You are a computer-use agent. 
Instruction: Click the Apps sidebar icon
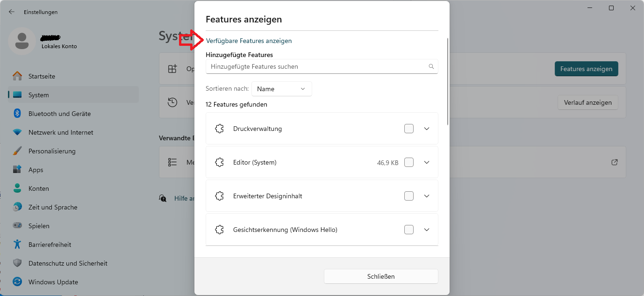(x=16, y=169)
